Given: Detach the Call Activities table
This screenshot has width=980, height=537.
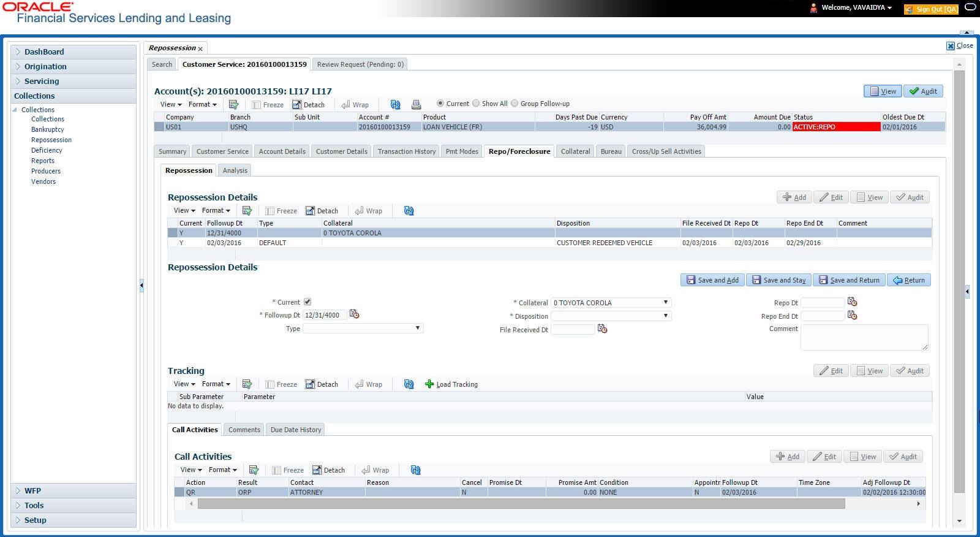Looking at the screenshot, I should pos(328,470).
